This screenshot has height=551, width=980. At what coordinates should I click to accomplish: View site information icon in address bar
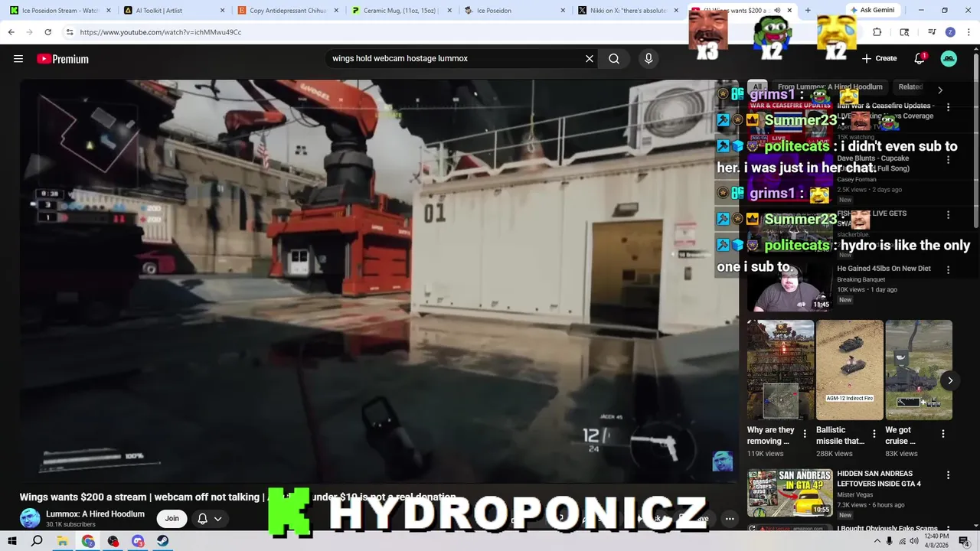pos(70,32)
